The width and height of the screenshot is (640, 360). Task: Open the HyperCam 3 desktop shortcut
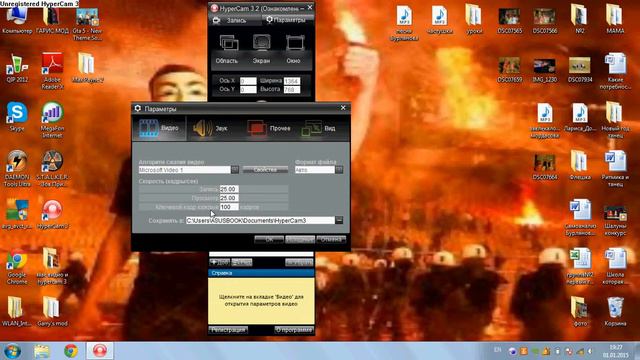(x=52, y=214)
